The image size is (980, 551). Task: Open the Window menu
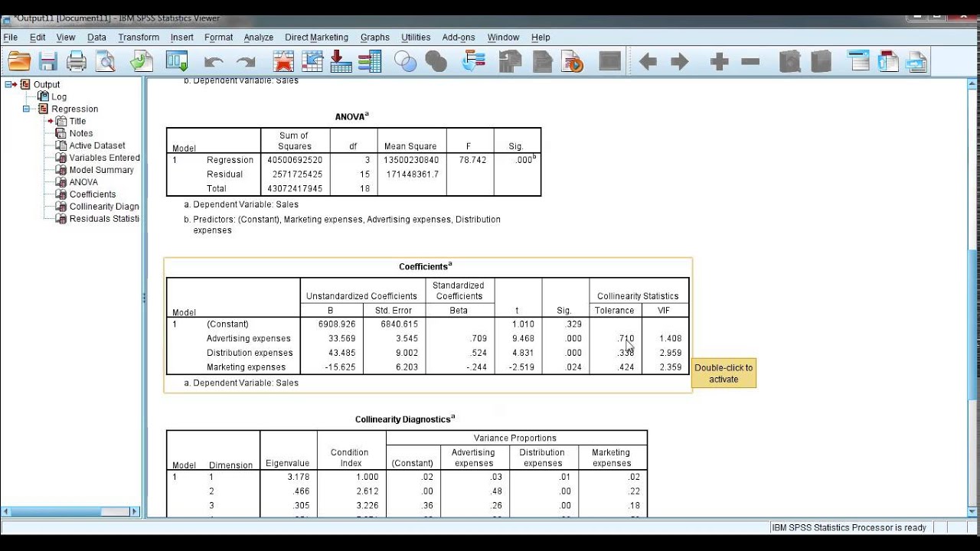click(x=503, y=37)
